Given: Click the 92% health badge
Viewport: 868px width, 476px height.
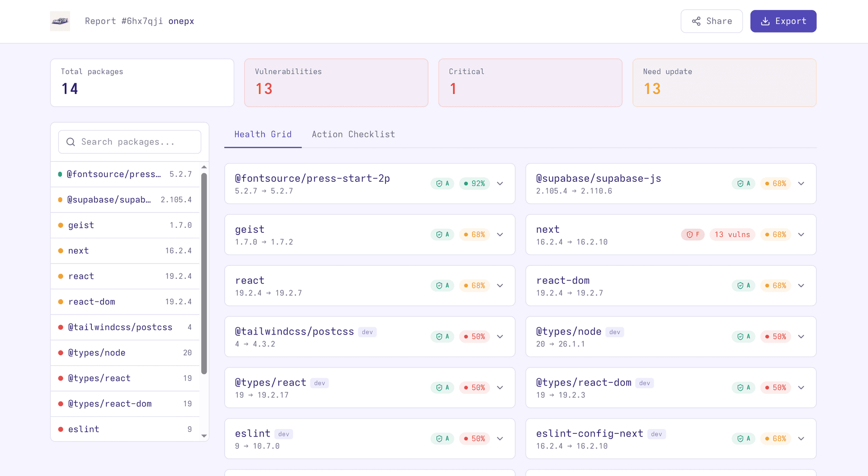Looking at the screenshot, I should coord(474,184).
